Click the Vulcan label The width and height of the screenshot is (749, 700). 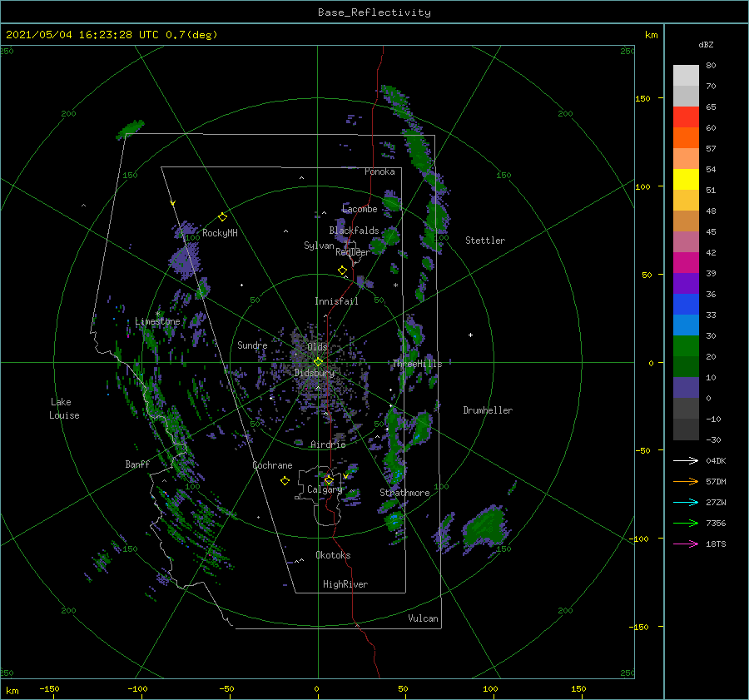pos(423,618)
